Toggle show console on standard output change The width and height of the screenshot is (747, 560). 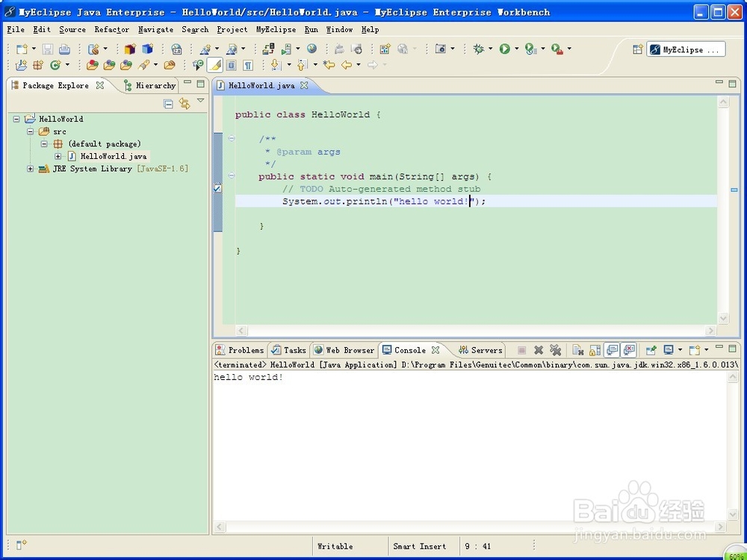(613, 350)
